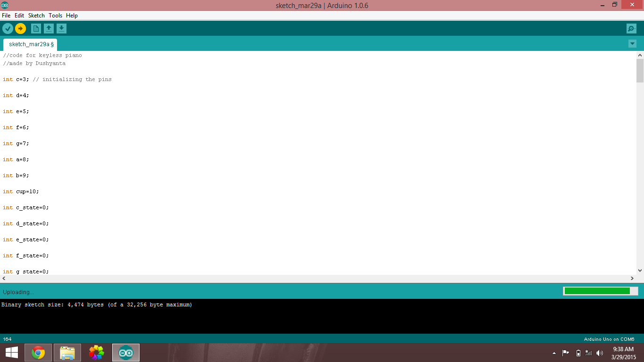Click the battery tray icon
644x362 pixels.
point(578,353)
